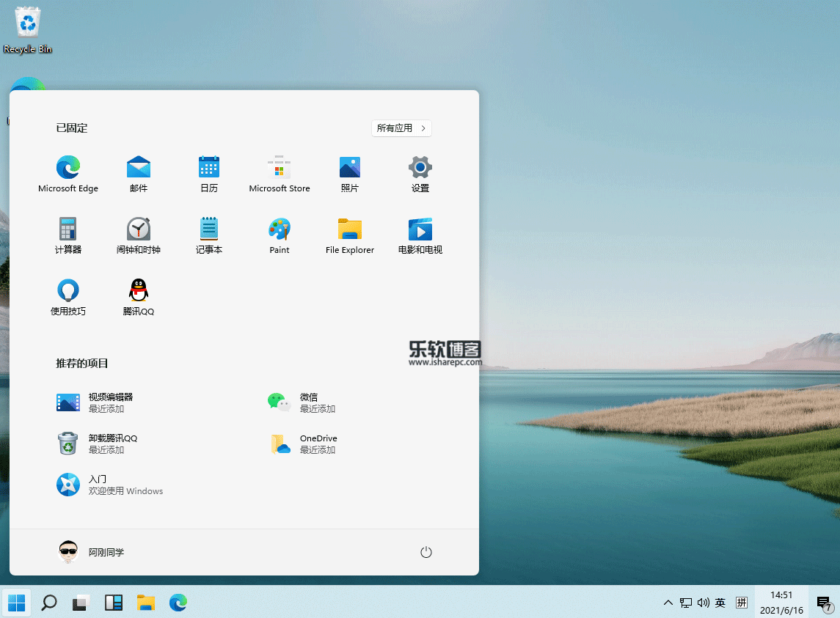Expand 所有应用 all apps list
Viewport: 840px width, 618px height.
[401, 128]
